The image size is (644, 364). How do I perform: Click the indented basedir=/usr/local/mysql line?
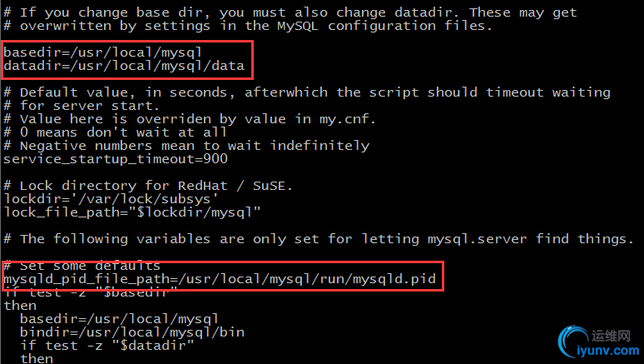pyautogui.click(x=119, y=318)
